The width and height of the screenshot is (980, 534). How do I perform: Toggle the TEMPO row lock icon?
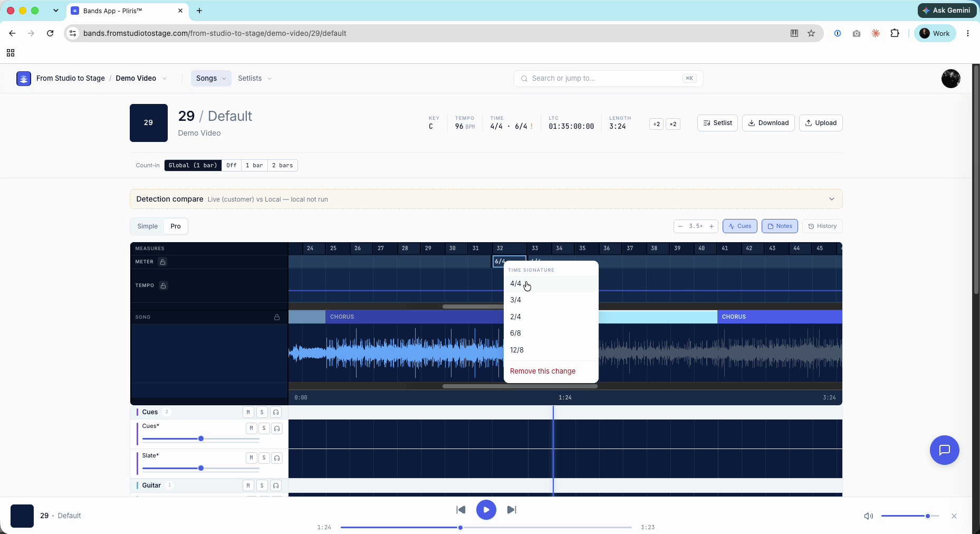point(164,285)
